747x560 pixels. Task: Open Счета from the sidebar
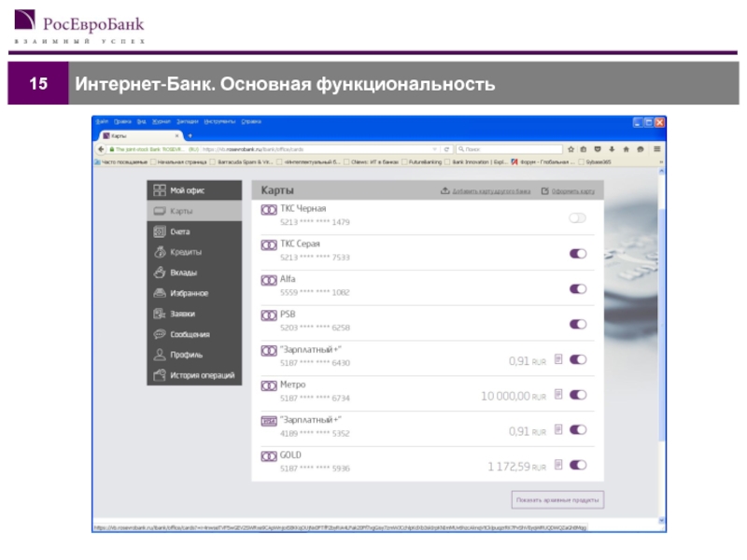pos(194,231)
